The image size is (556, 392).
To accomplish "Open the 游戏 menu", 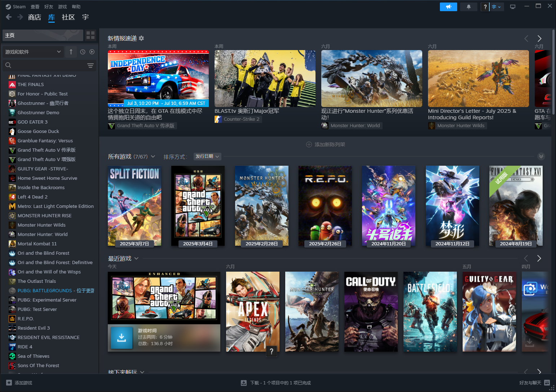I will (62, 7).
